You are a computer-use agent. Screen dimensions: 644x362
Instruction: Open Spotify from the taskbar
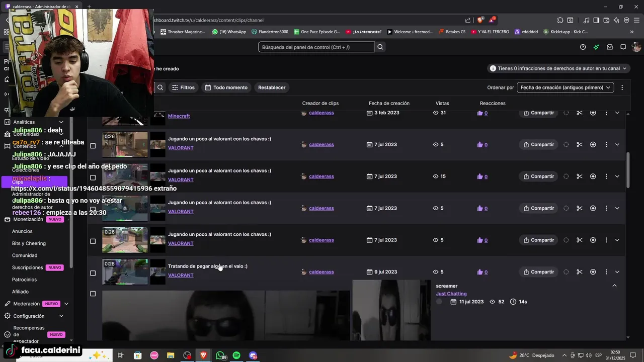pos(236,355)
